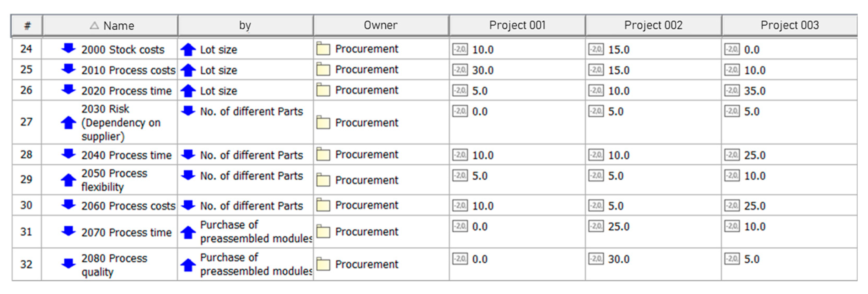Image resolution: width=868 pixels, height=294 pixels.
Task: Select row number 29
Action: (26, 179)
